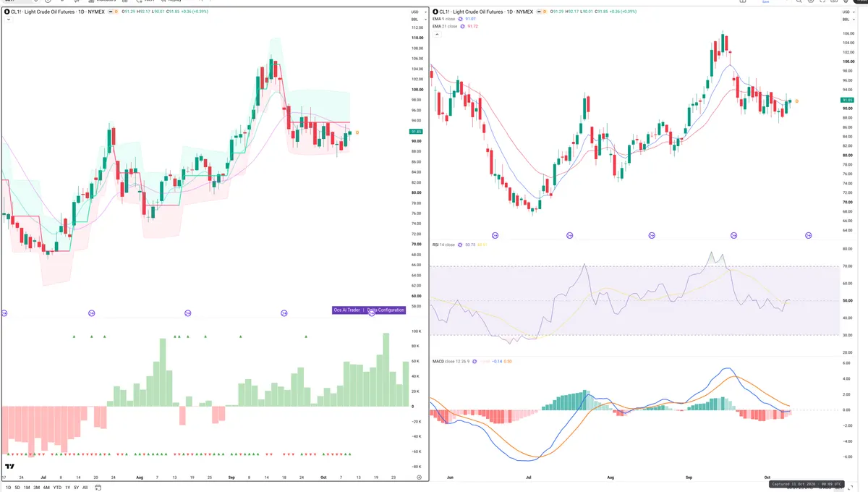Viewport: 868px width, 492px height.
Task: Open right chart event marker between Sep and Oct
Action: click(733, 235)
